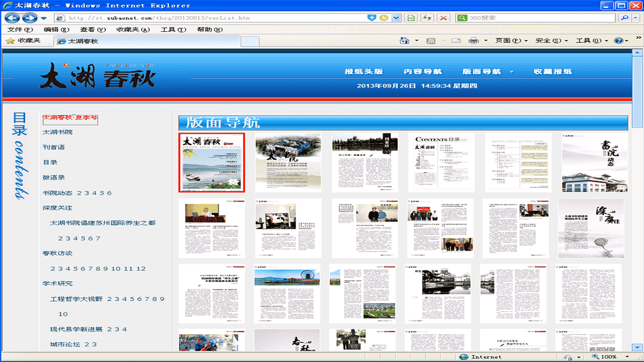Open 城市论坛 article link
644x362 pixels.
point(65,344)
